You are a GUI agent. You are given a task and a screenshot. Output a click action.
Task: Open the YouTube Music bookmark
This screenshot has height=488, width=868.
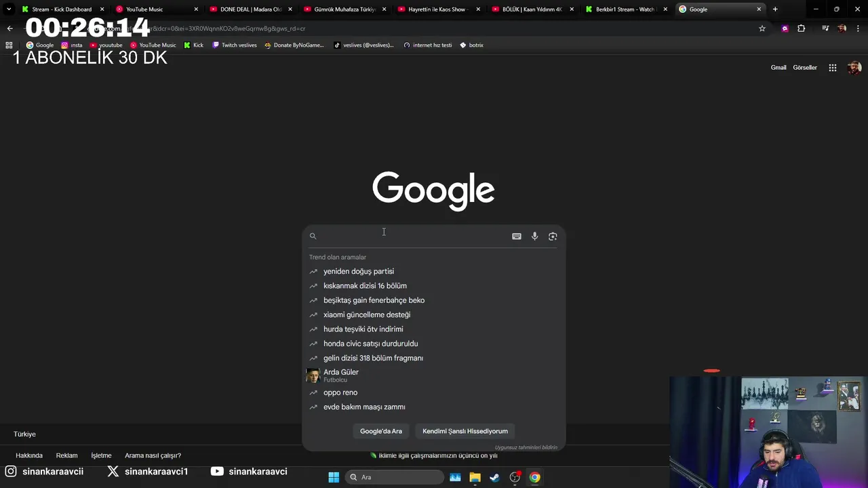click(153, 45)
